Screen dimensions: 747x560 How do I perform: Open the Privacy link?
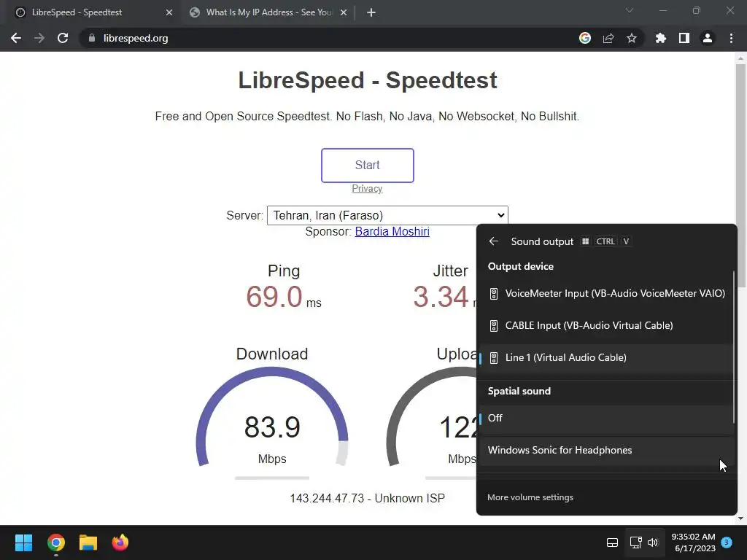367,189
